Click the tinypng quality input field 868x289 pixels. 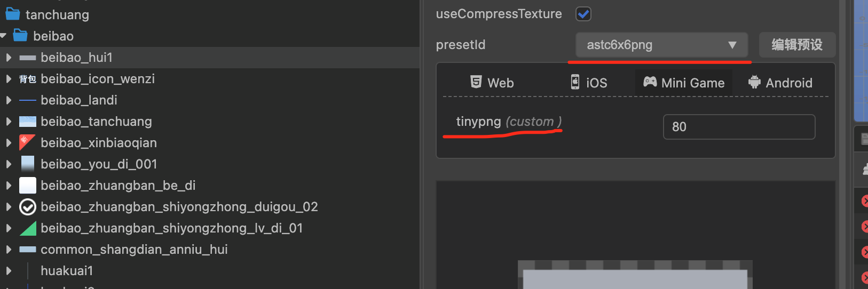[739, 127]
